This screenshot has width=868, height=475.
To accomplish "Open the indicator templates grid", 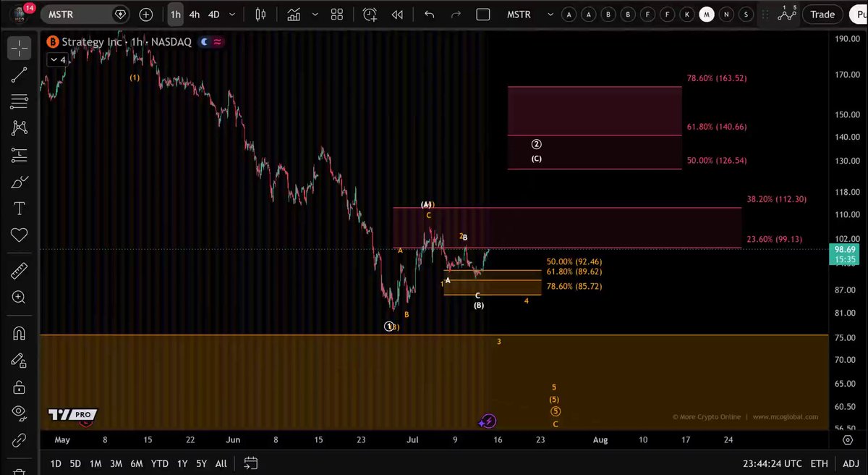I will point(337,14).
